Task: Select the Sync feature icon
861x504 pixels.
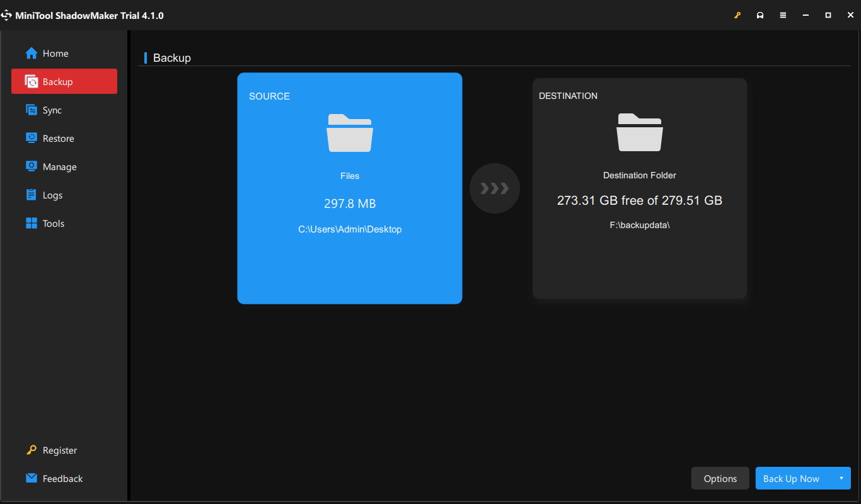Action: [30, 110]
